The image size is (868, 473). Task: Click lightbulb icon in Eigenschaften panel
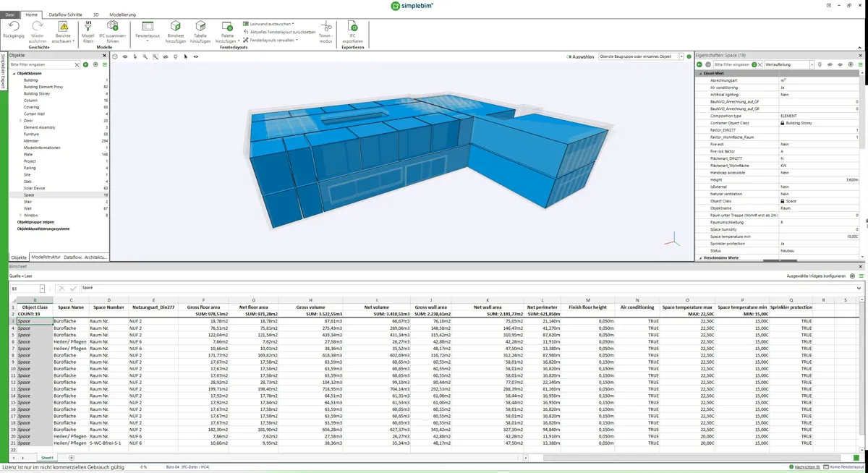[x=820, y=64]
